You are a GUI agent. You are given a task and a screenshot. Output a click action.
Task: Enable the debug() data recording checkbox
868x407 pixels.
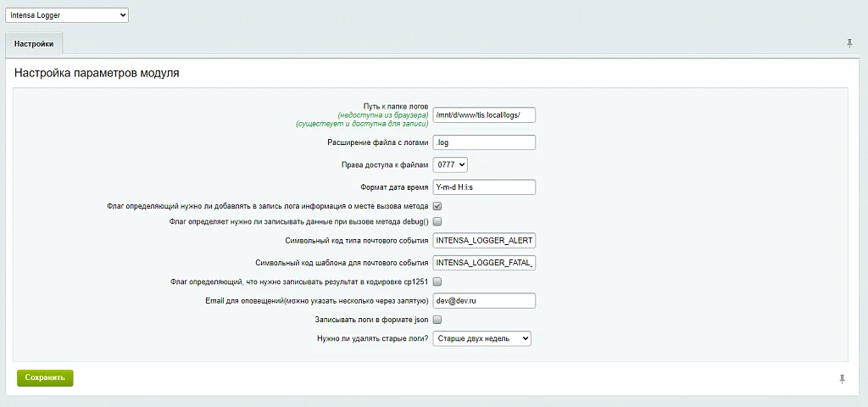point(437,221)
